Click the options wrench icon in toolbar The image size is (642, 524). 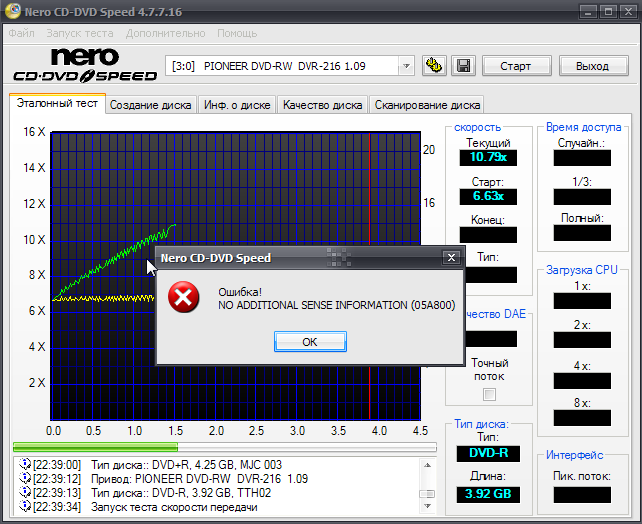434,66
